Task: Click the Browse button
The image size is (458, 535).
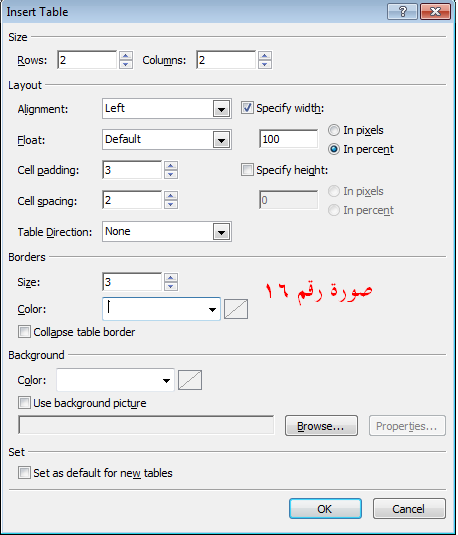Action: pos(321,426)
